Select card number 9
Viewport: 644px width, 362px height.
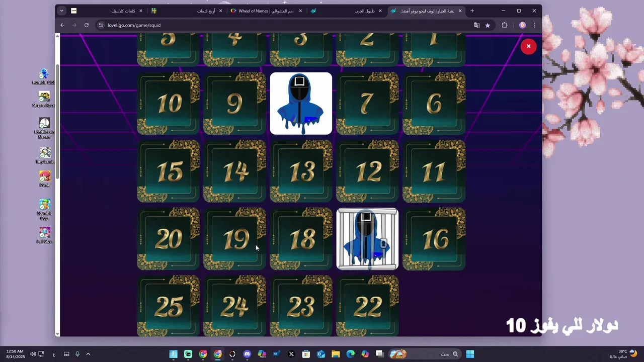(234, 104)
